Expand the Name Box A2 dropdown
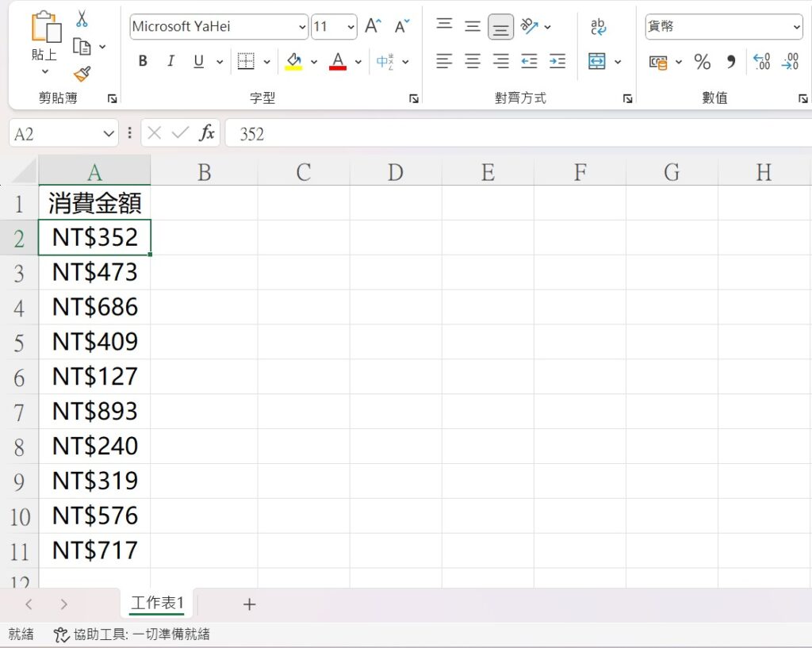The image size is (812, 648). tap(108, 133)
